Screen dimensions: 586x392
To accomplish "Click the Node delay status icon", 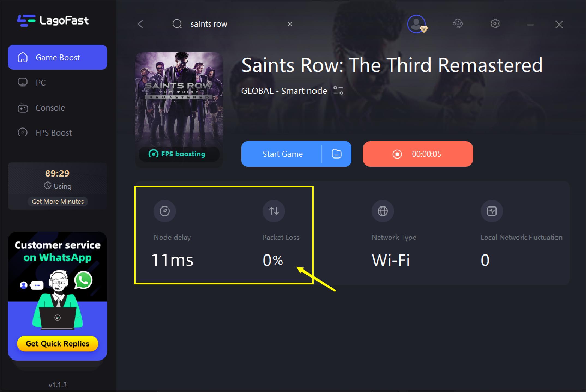I will point(164,211).
